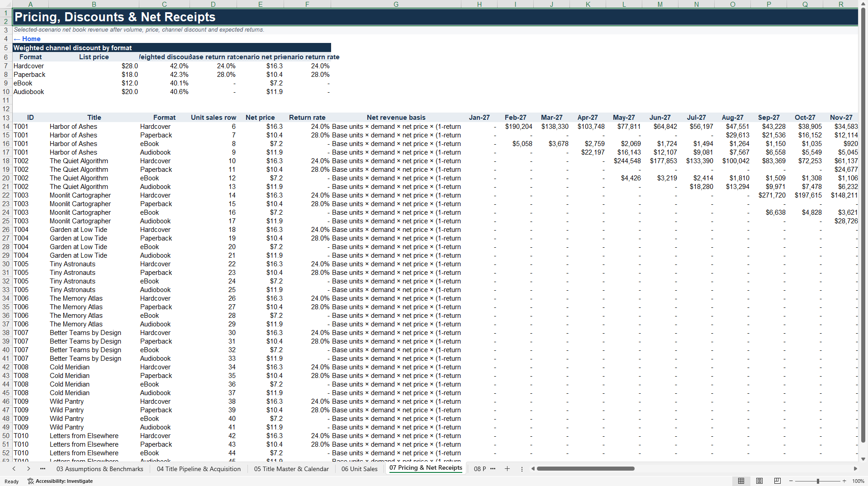Open 06 Unit Sales sheet

tap(359, 469)
